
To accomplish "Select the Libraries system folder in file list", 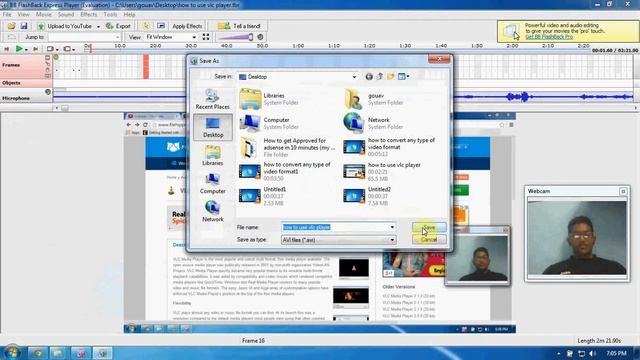I will click(x=269, y=99).
